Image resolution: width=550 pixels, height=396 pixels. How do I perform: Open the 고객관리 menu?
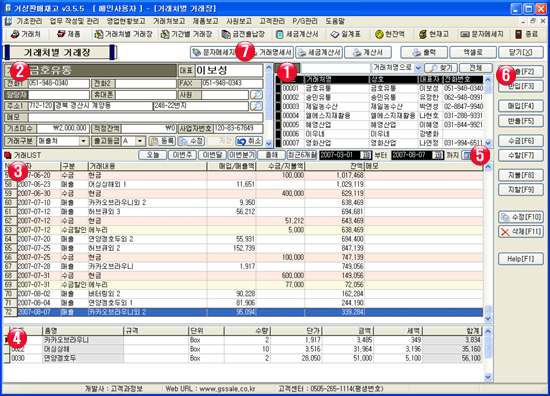coord(272,21)
